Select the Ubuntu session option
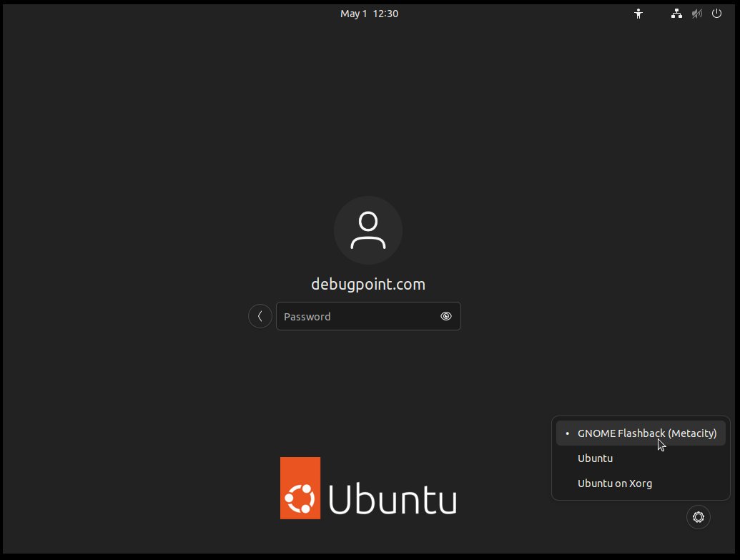740x560 pixels. coord(595,458)
